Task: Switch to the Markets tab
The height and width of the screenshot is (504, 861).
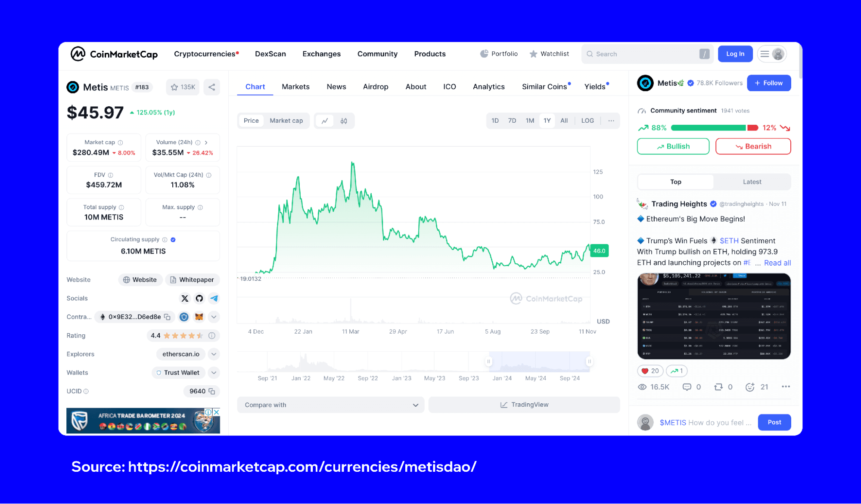Action: pyautogui.click(x=295, y=87)
